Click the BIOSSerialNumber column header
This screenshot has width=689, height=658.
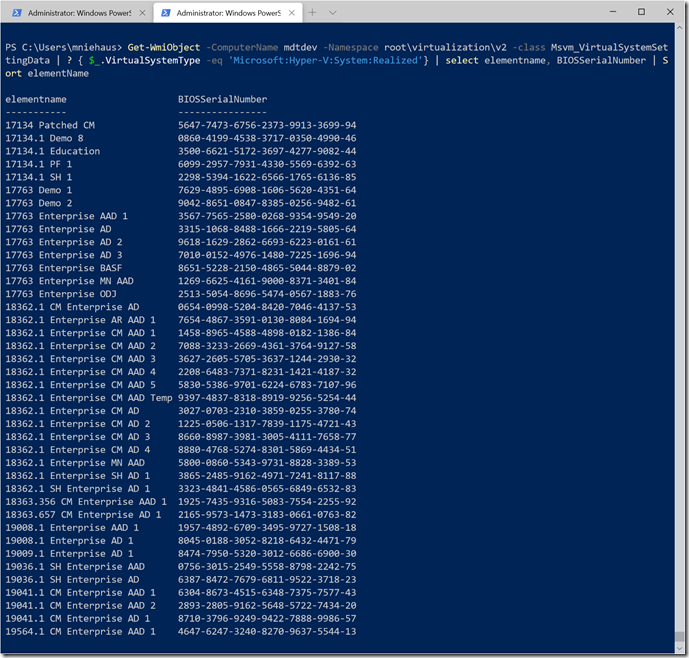click(x=222, y=99)
